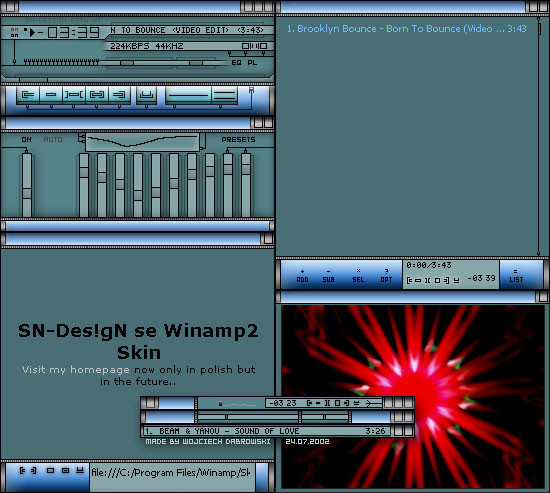550x493 pixels.
Task: Click Pause mini icon in playlist editor
Action: pyautogui.click(x=427, y=280)
